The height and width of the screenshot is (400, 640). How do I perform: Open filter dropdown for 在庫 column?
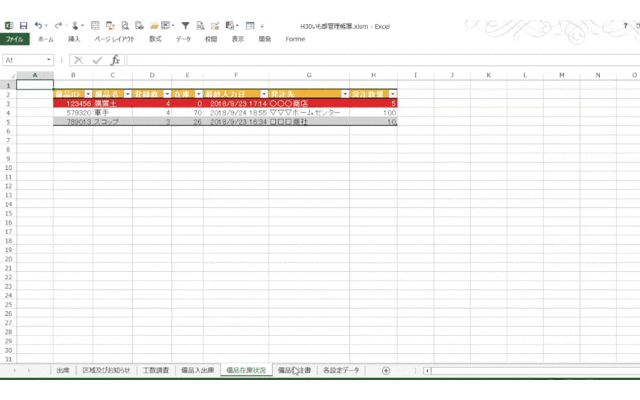click(198, 93)
